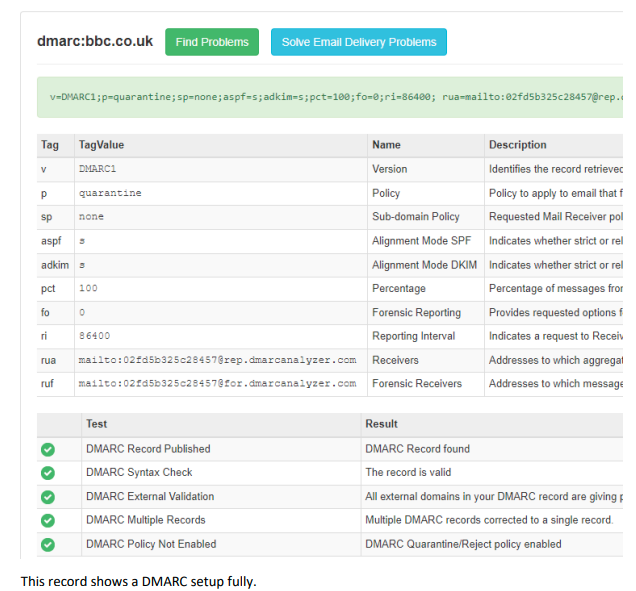Click the adkim tag cell

click(55, 265)
